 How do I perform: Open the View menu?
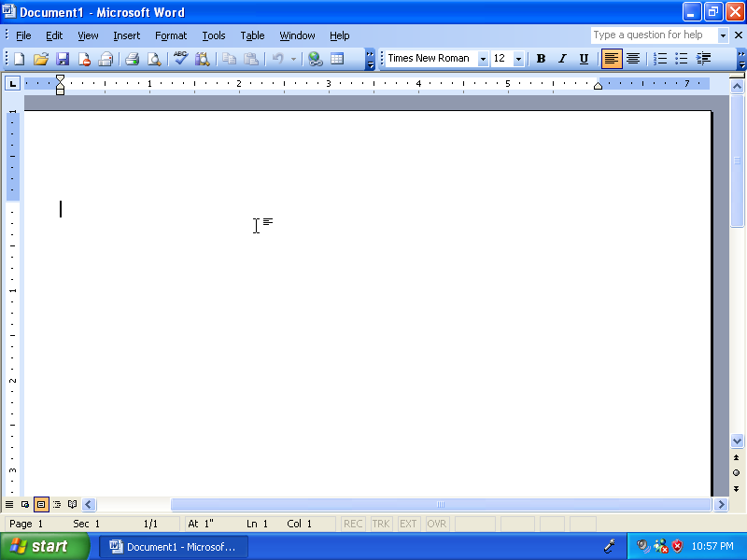[88, 35]
